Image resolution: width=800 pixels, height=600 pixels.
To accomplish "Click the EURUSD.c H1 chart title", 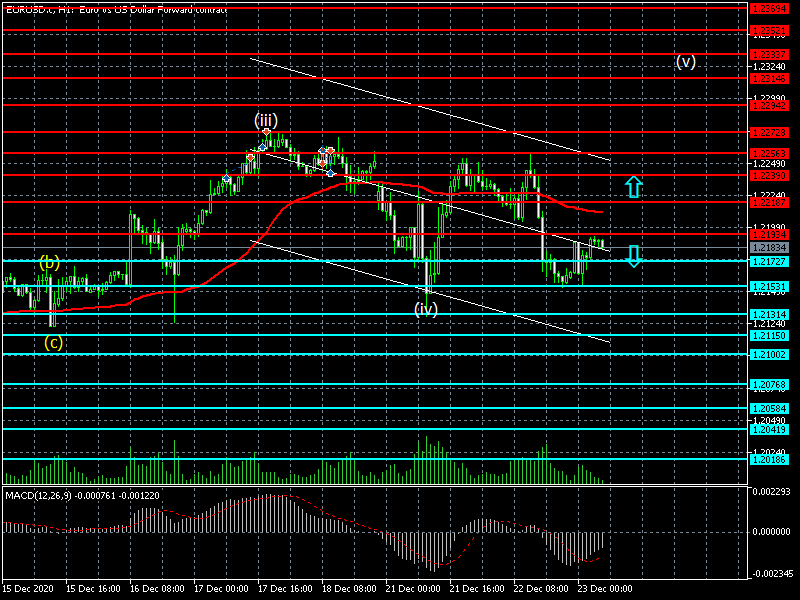I will pos(116,9).
